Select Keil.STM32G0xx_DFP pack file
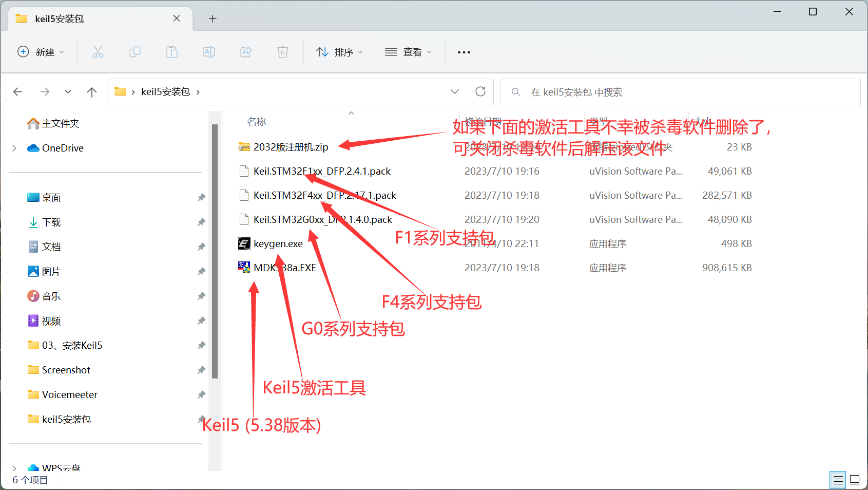Screen dimensions: 868x490 pyautogui.click(x=316, y=219)
